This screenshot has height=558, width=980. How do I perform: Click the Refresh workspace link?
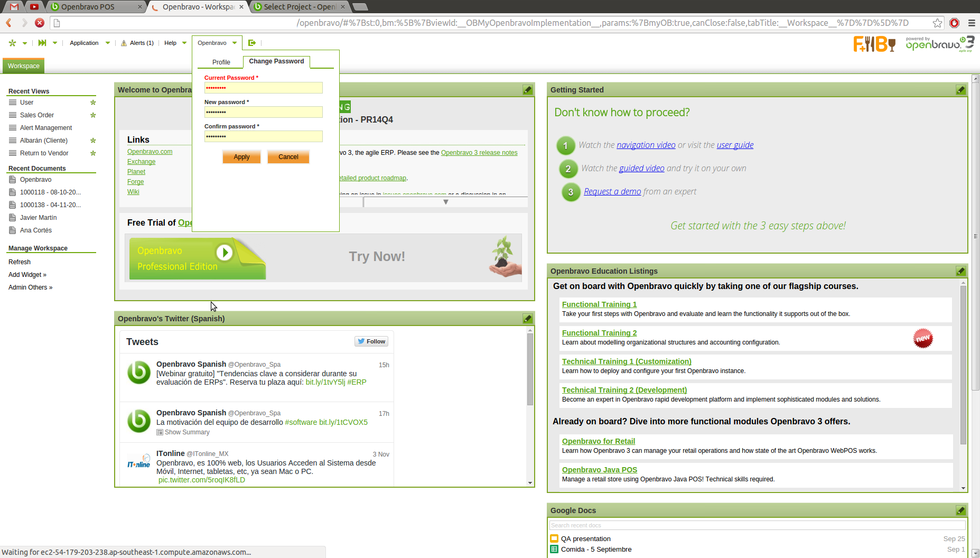(x=20, y=262)
